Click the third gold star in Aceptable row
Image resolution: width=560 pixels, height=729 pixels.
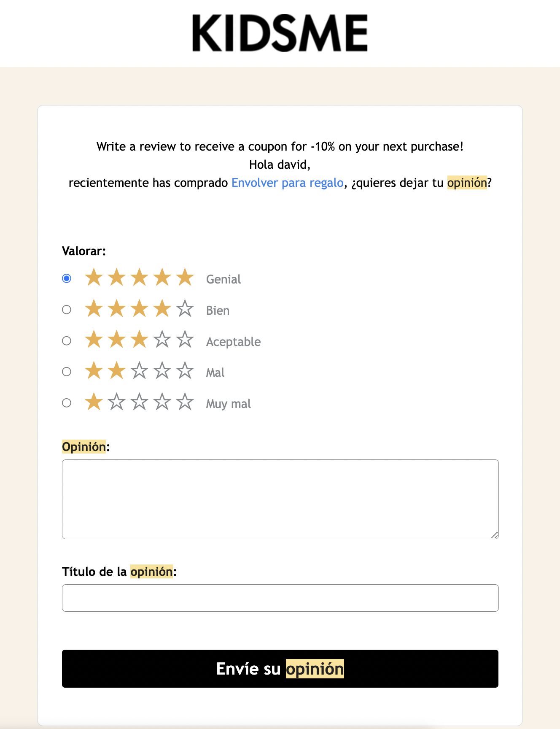click(x=139, y=340)
